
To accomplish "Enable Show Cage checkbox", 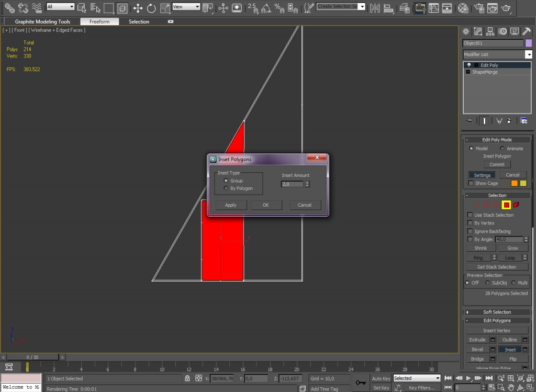I will [x=471, y=183].
